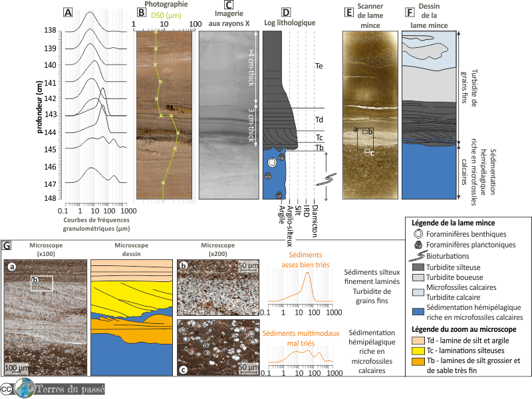532x399 pixels.
Task: Click the planktonic foraminifera legend icon
Action: click(419, 245)
